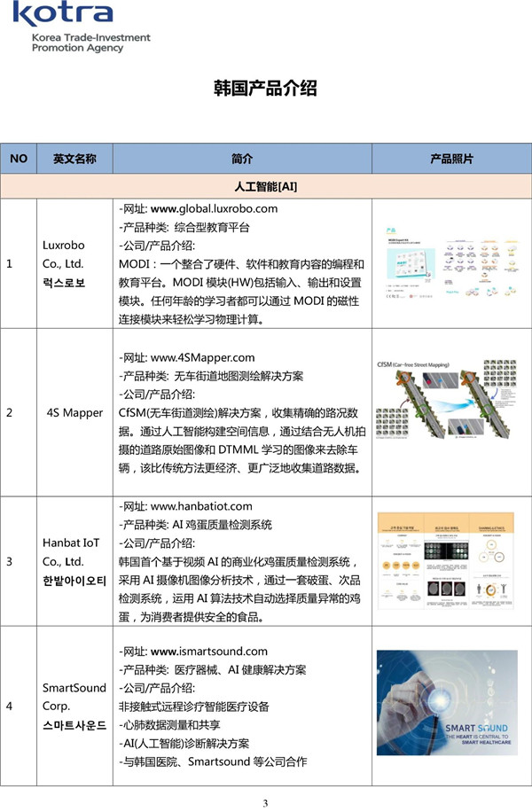Click the row number 4 cell

tap(19, 707)
